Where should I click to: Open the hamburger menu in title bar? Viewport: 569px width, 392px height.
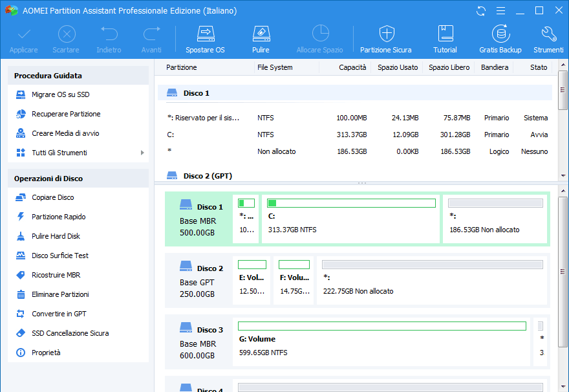499,11
